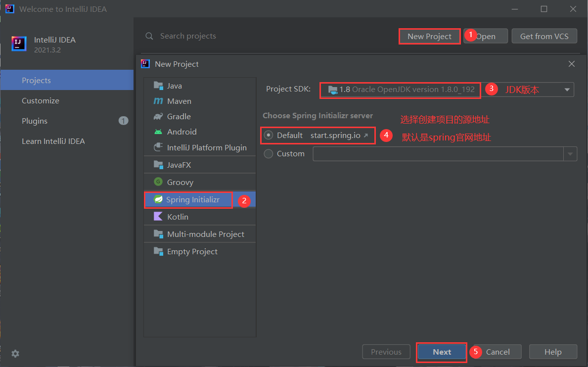588x367 pixels.
Task: Maximize the Welcome to IntelliJ IDEA window
Action: click(544, 9)
